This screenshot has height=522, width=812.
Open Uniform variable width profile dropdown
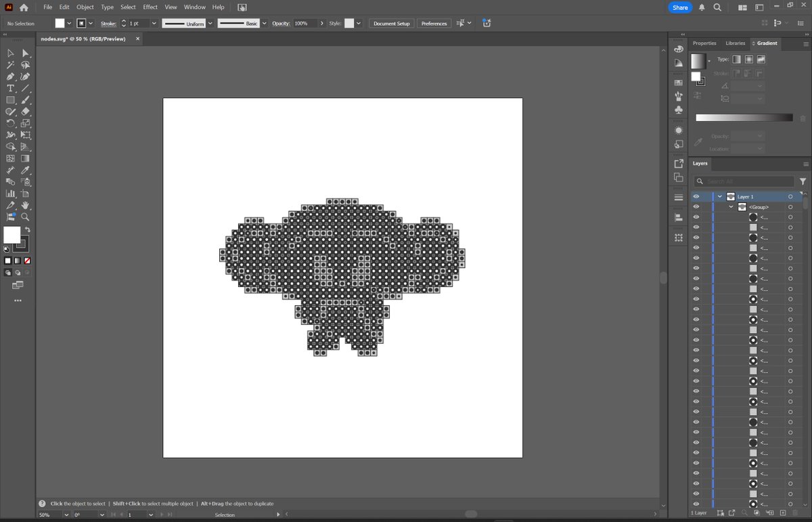[x=210, y=23]
